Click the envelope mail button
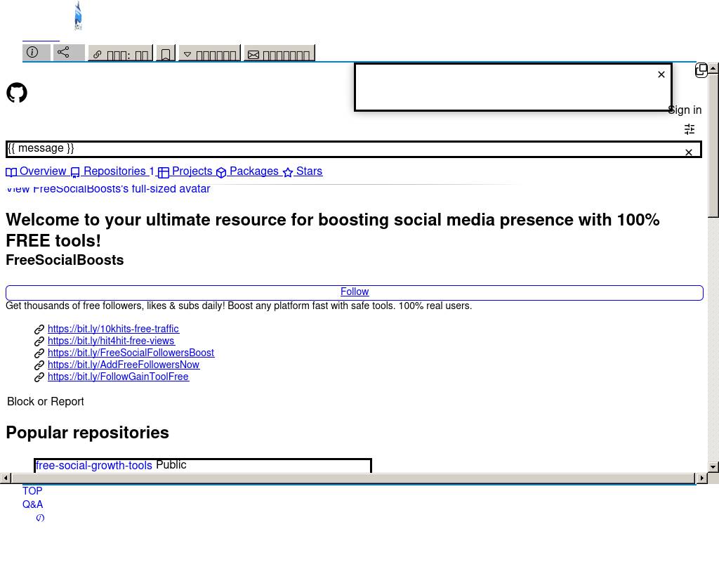 [x=279, y=54]
